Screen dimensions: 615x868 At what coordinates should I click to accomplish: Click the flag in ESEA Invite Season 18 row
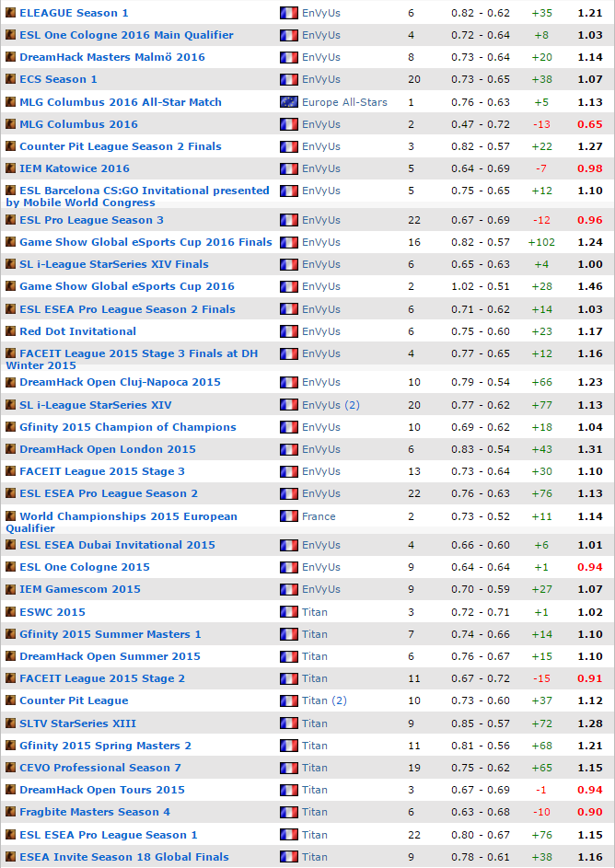(x=289, y=856)
